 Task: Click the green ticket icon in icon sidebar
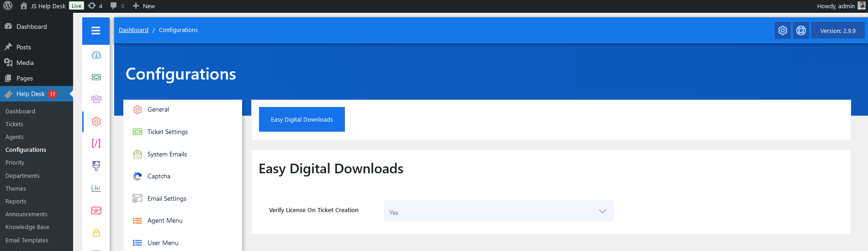click(x=96, y=77)
